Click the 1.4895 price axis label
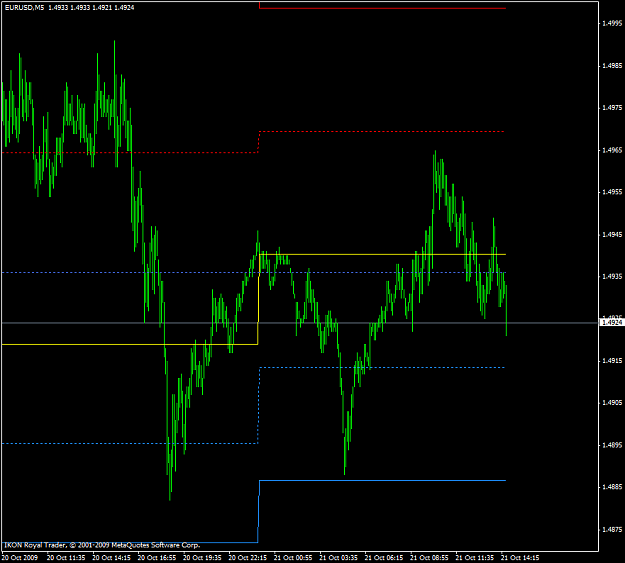The width and height of the screenshot is (625, 563). pyautogui.click(x=612, y=445)
